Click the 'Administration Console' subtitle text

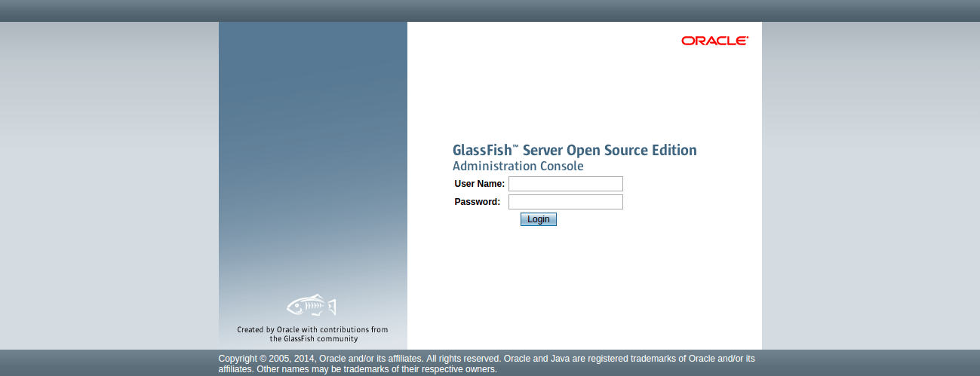pos(518,166)
